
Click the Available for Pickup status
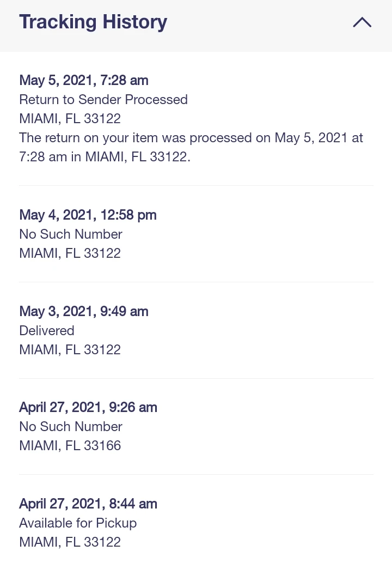(78, 523)
